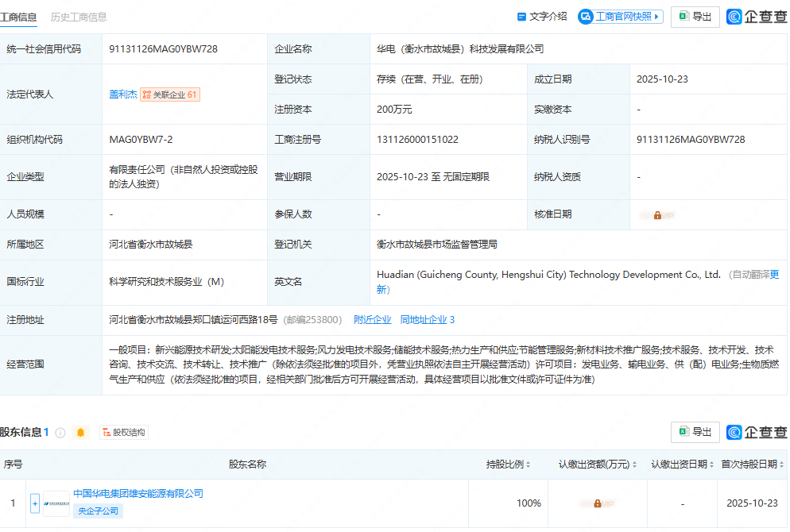Select the 工商信息 tab
This screenshot has height=532, width=790.
point(18,17)
